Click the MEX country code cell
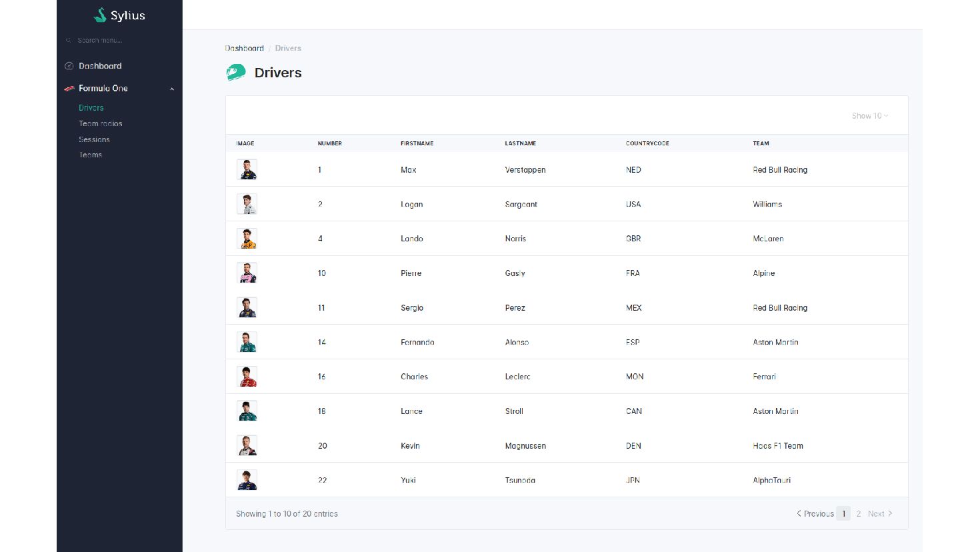The width and height of the screenshot is (980, 552). coord(634,308)
